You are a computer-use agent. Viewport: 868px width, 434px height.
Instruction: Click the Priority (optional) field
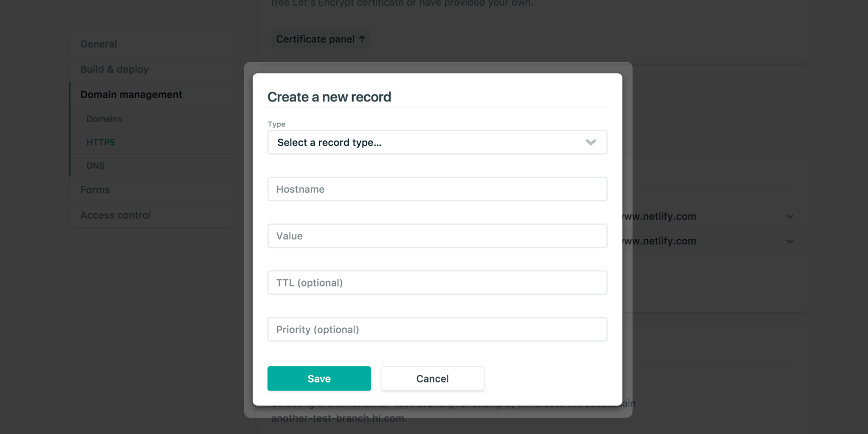437,329
